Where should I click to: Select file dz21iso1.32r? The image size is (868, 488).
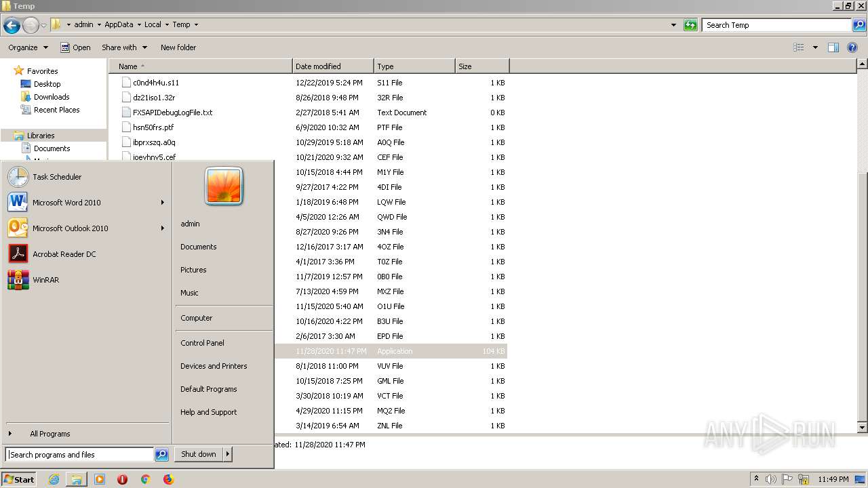pyautogui.click(x=154, y=98)
